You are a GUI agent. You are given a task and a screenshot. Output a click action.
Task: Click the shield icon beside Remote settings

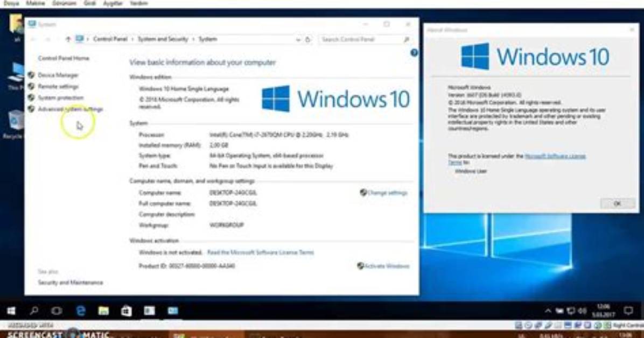tap(31, 86)
